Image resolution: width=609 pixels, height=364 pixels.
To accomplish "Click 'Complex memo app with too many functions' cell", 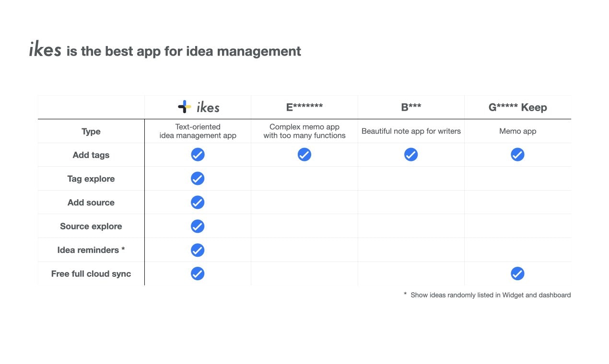I will 304,131.
